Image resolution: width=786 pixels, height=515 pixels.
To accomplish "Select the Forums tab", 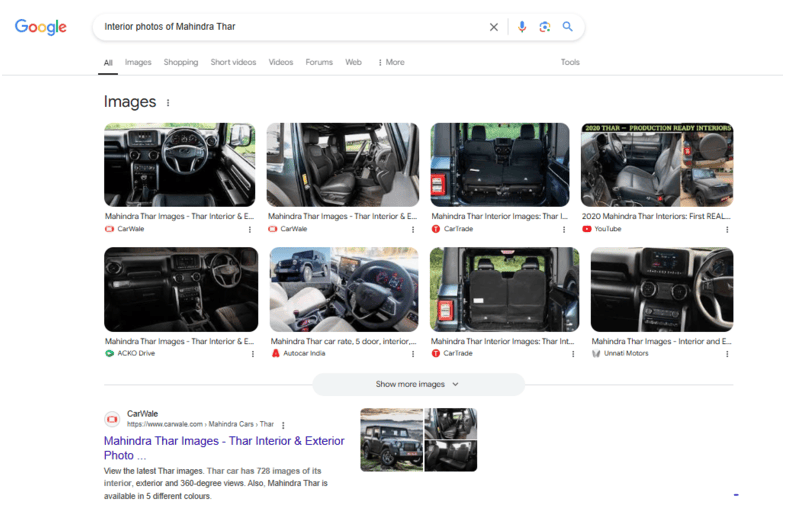I will (x=319, y=62).
